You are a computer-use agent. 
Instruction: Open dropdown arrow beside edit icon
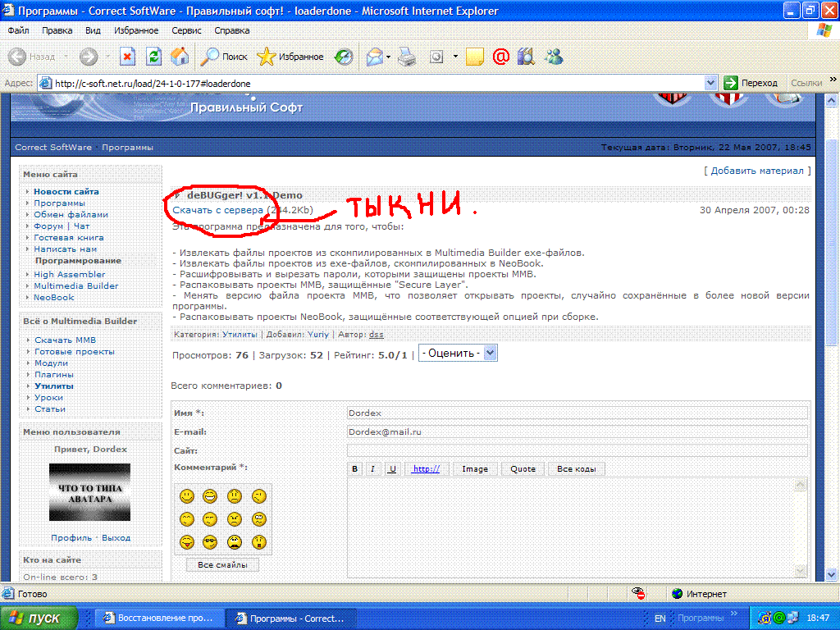tap(455, 57)
